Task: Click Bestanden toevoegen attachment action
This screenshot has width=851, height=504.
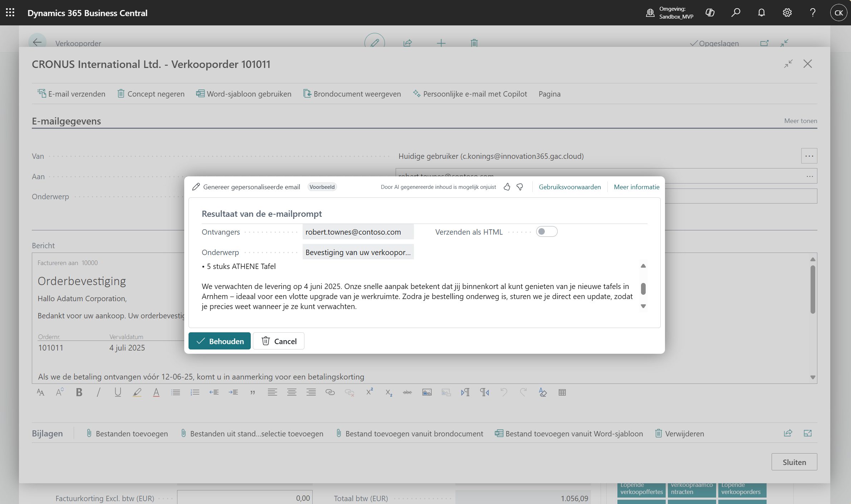Action: (127, 434)
